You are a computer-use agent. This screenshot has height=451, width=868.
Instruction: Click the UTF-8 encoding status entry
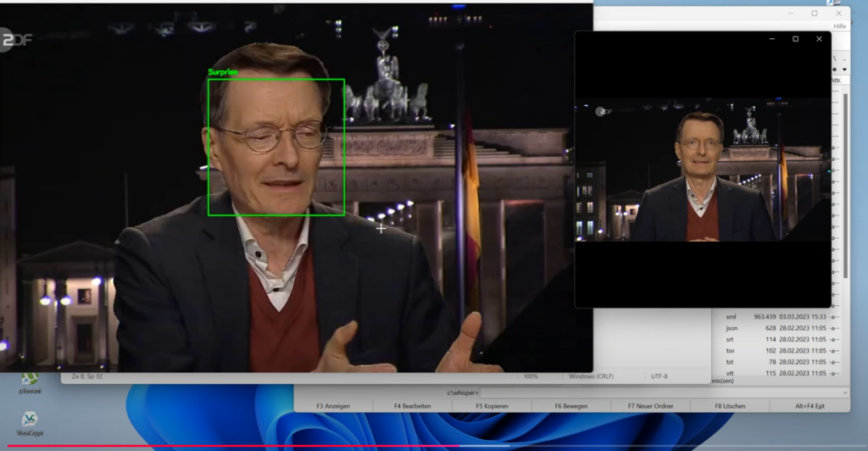pos(659,376)
